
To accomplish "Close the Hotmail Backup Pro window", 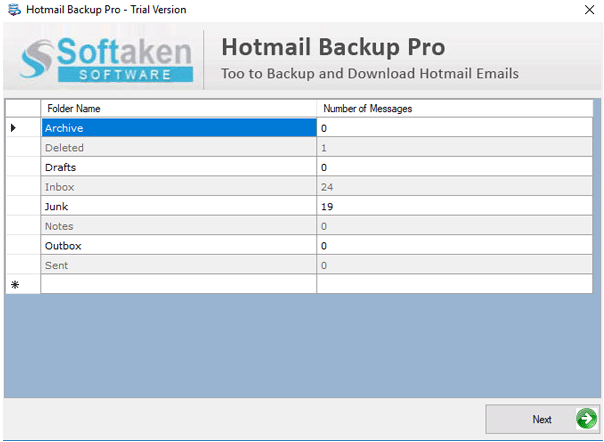I will click(x=589, y=10).
